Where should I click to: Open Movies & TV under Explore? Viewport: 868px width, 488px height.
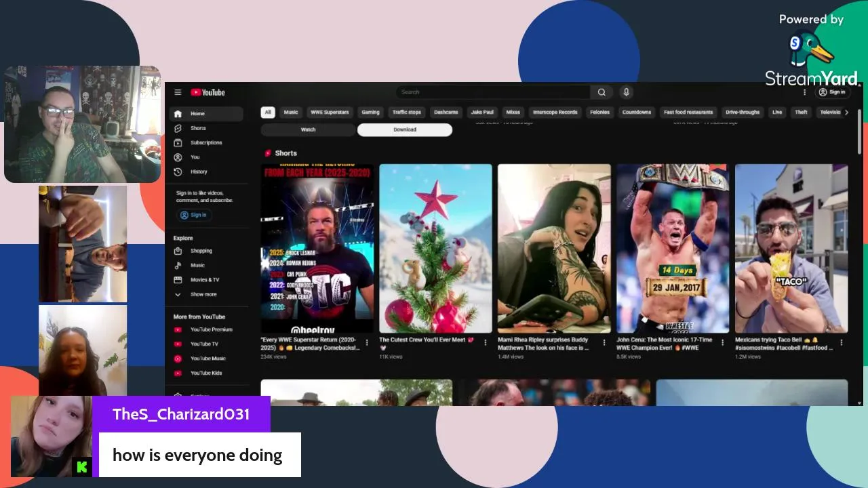[x=206, y=279]
